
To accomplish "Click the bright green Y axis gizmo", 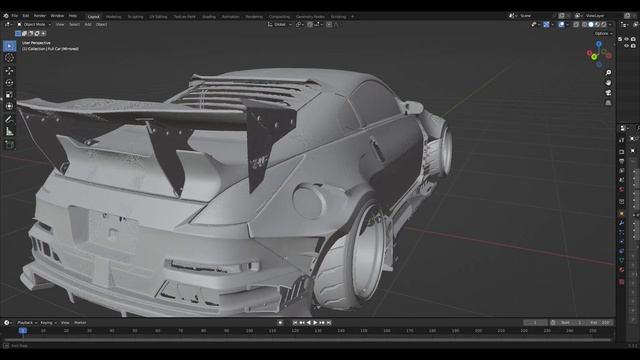I will pyautogui.click(x=595, y=57).
